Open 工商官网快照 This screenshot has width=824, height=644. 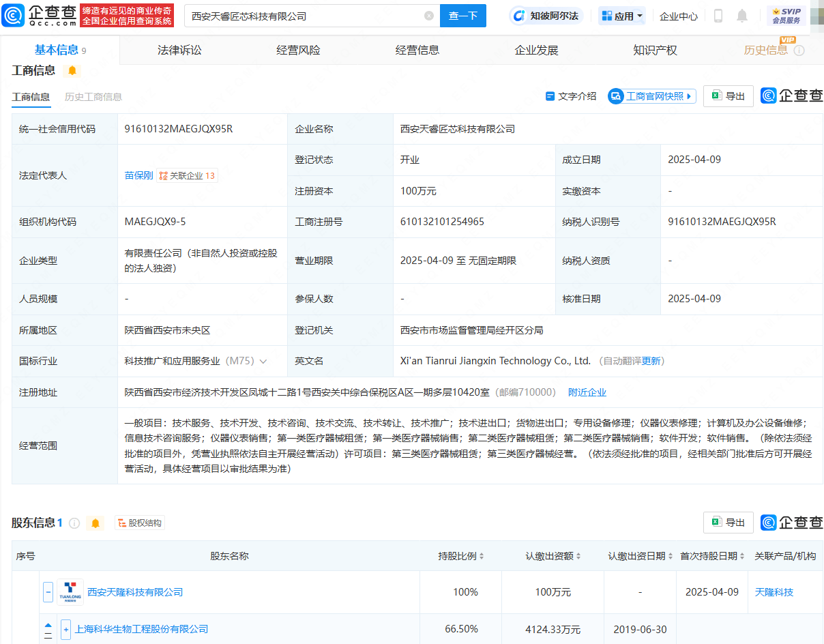pyautogui.click(x=652, y=96)
